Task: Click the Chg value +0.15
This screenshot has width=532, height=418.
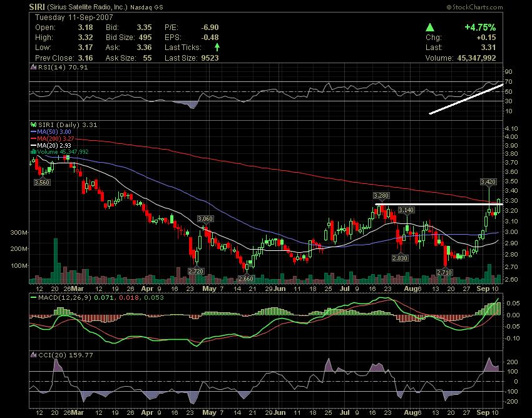Action: point(486,38)
